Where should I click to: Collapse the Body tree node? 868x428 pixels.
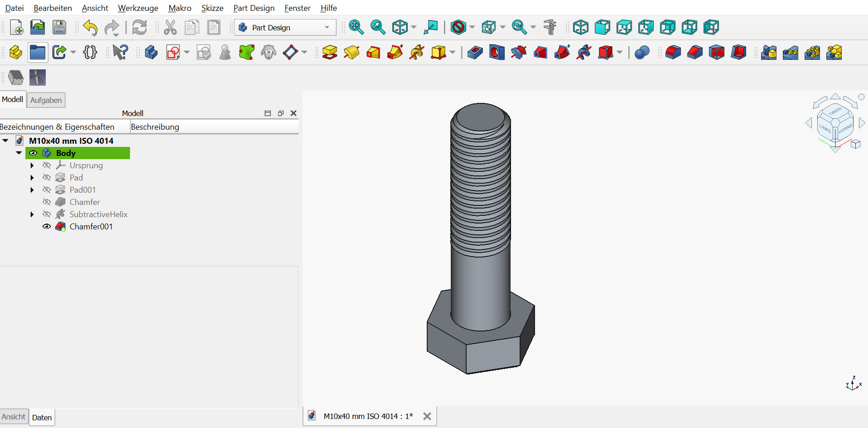(x=19, y=153)
